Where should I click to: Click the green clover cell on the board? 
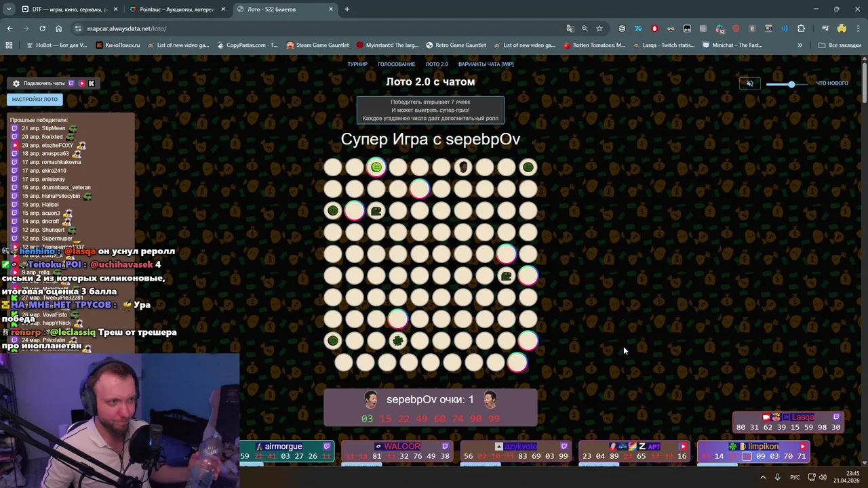[x=398, y=340]
